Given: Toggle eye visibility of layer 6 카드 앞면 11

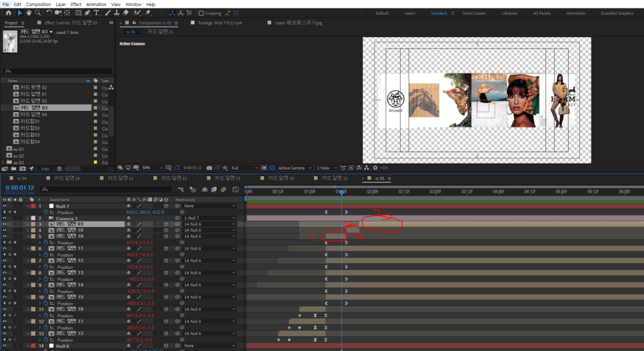Looking at the screenshot, I should [5, 249].
